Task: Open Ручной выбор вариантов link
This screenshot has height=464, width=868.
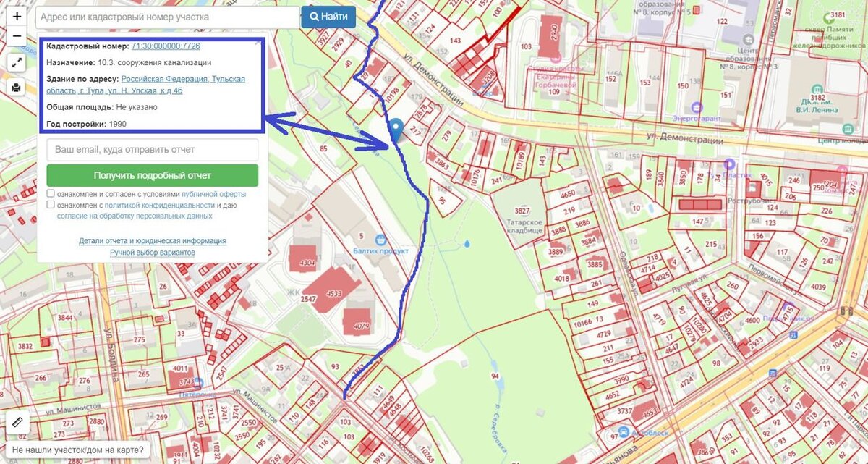Action: 152,253
